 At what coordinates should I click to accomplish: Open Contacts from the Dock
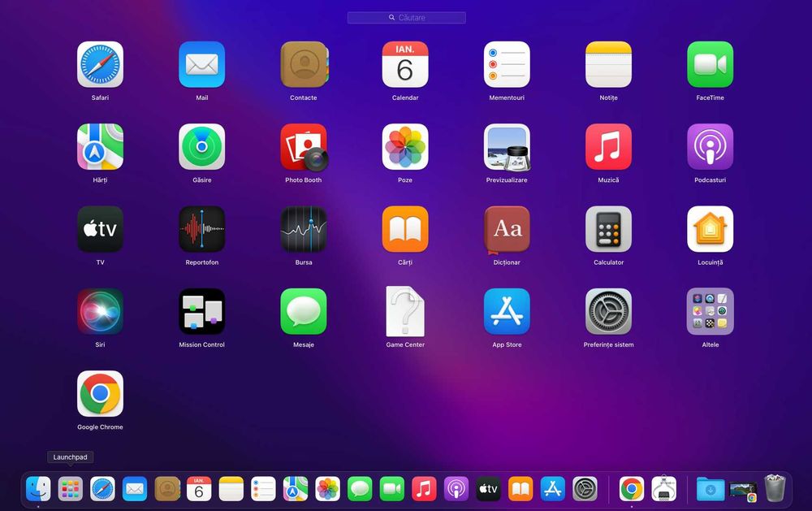[x=167, y=489]
